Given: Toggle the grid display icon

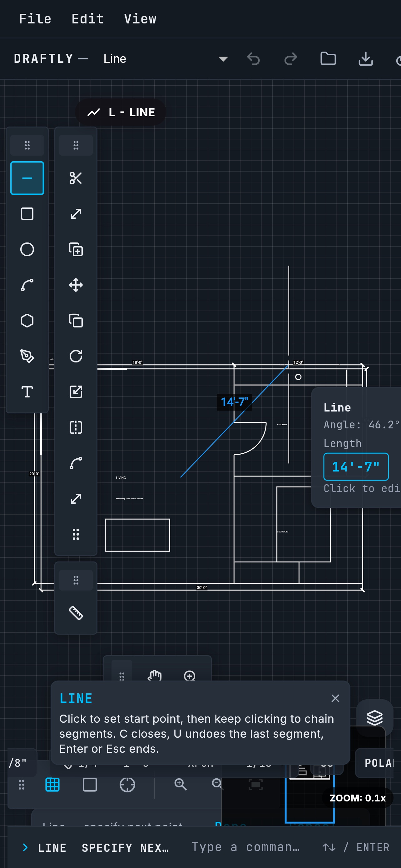Looking at the screenshot, I should [52, 785].
